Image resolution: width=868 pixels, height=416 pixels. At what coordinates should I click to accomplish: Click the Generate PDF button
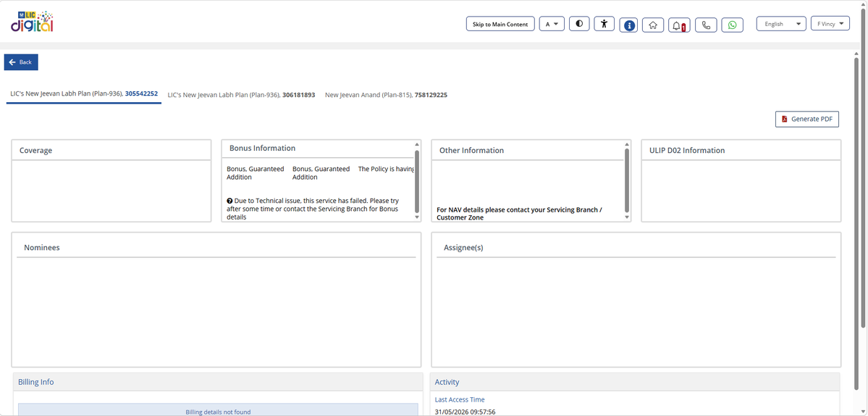(807, 119)
